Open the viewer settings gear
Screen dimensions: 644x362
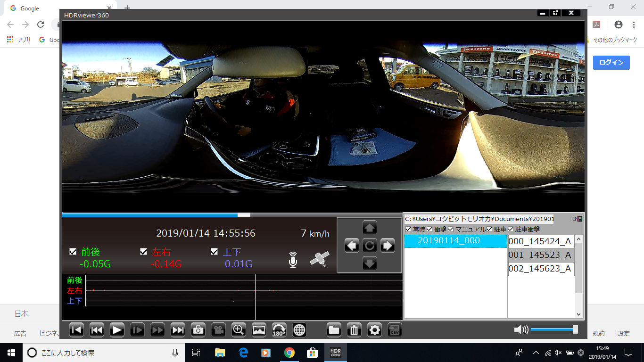374,330
